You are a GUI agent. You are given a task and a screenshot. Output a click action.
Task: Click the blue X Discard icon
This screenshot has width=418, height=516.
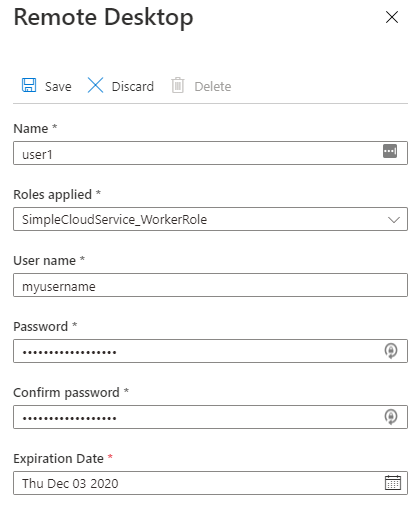(95, 85)
